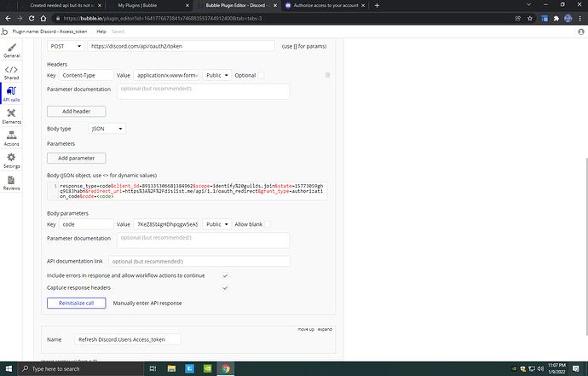Image resolution: width=588 pixels, height=376 pixels.
Task: Edit the body parameter Value field
Action: click(166, 224)
